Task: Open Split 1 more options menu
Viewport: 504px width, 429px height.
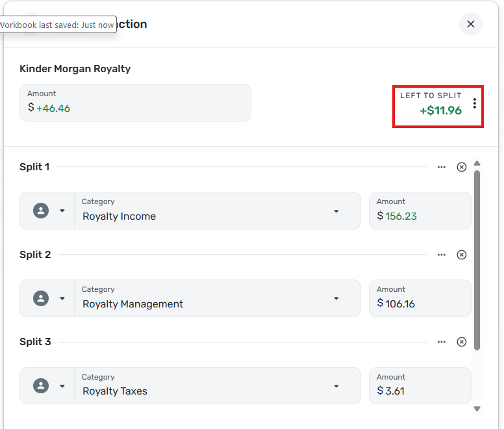Action: pyautogui.click(x=442, y=167)
